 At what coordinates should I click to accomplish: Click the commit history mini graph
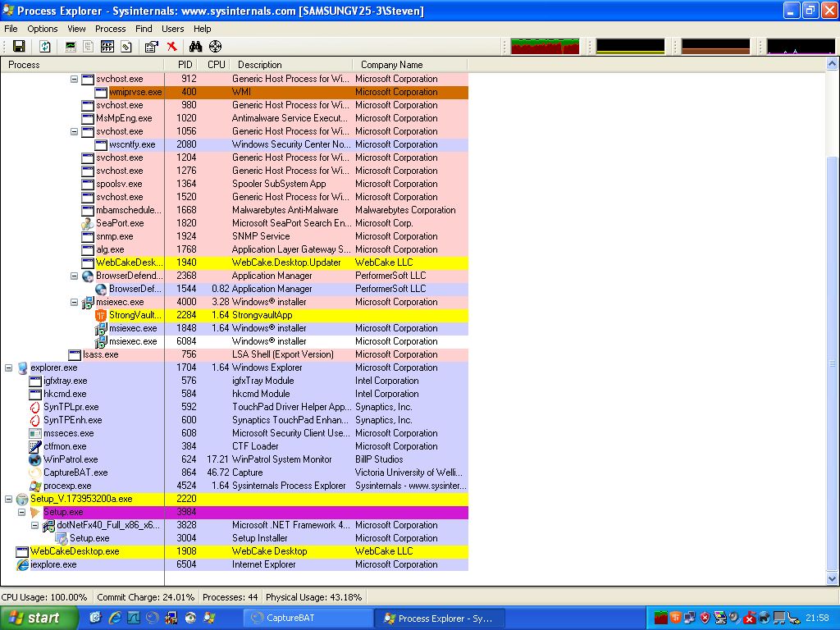[x=630, y=46]
